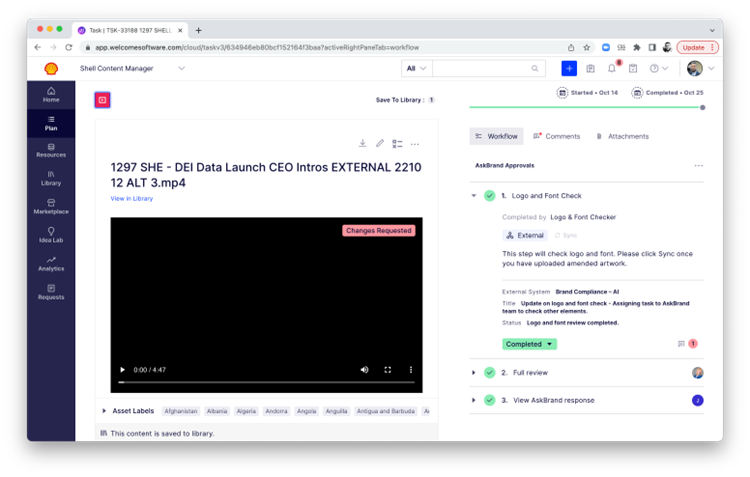
Task: Click the Completed Oct 25 date
Action: tap(667, 93)
